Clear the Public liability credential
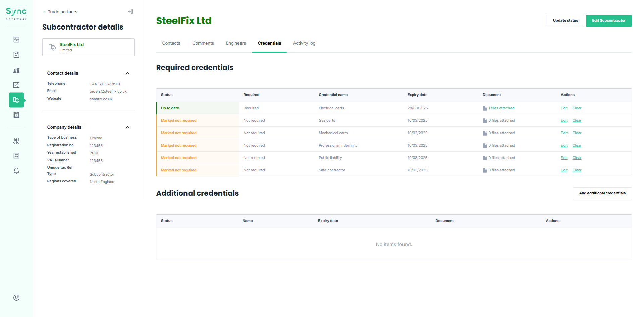644x317 pixels. (x=577, y=158)
